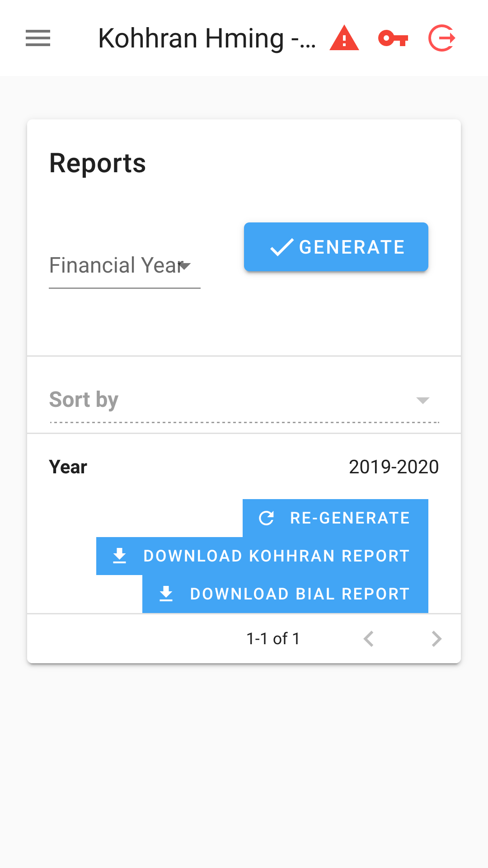Click the download icon for Kohhran report
Image resolution: width=488 pixels, height=868 pixels.
(120, 556)
